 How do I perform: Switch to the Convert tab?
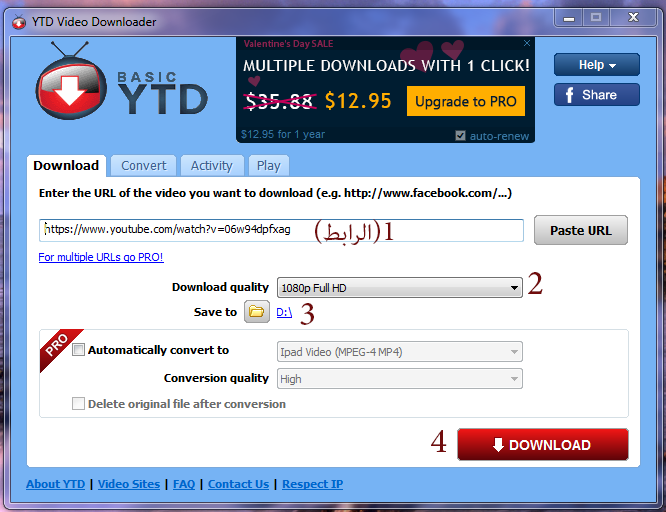(x=144, y=165)
